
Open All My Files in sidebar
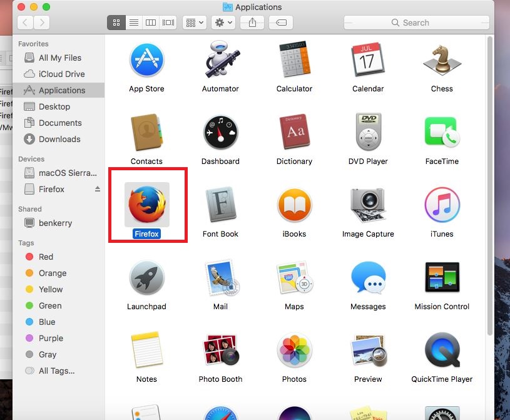pyautogui.click(x=59, y=58)
